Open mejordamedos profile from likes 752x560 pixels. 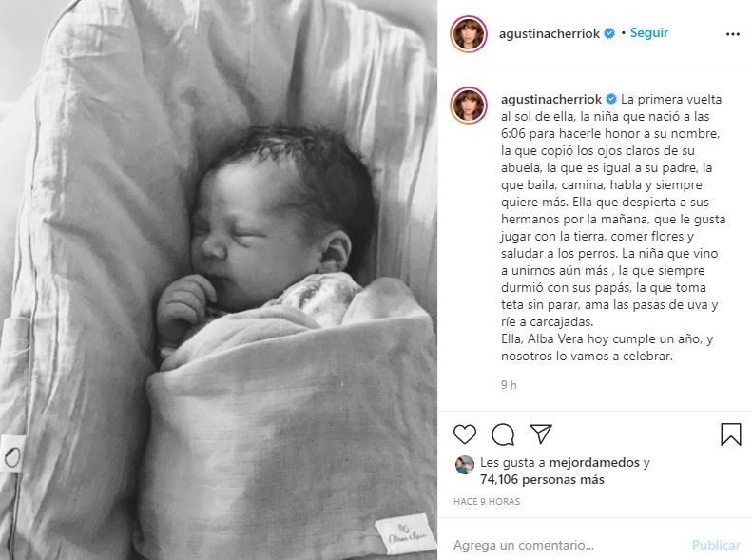tap(594, 463)
